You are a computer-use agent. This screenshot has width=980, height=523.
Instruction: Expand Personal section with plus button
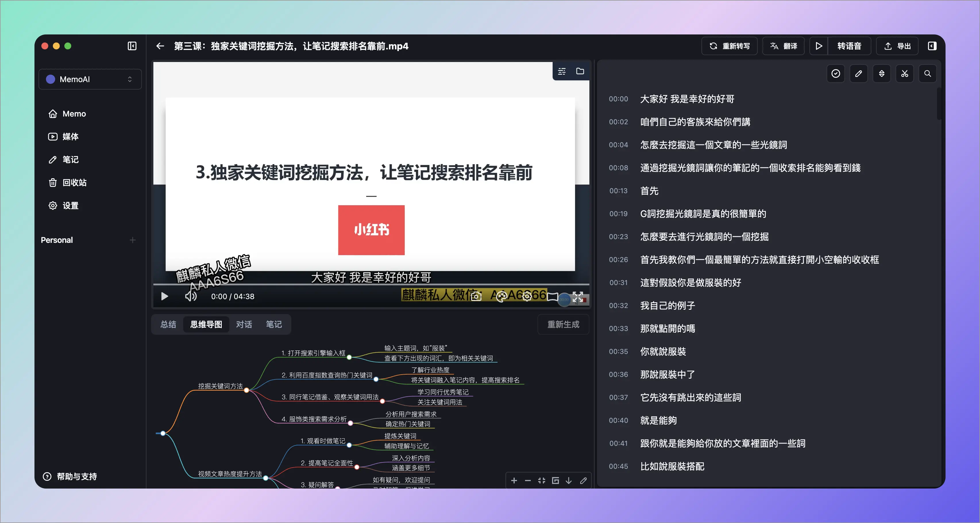coord(132,240)
